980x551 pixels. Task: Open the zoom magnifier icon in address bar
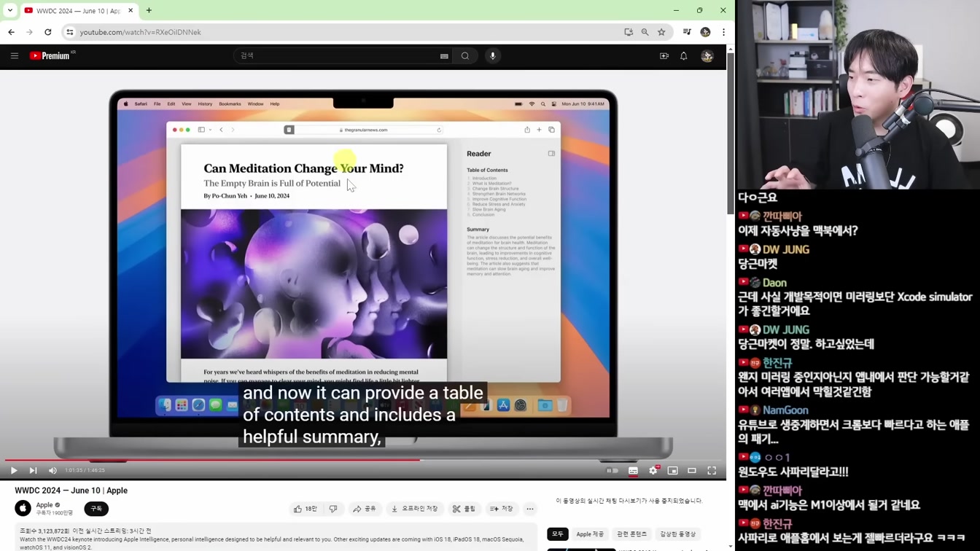click(x=645, y=32)
